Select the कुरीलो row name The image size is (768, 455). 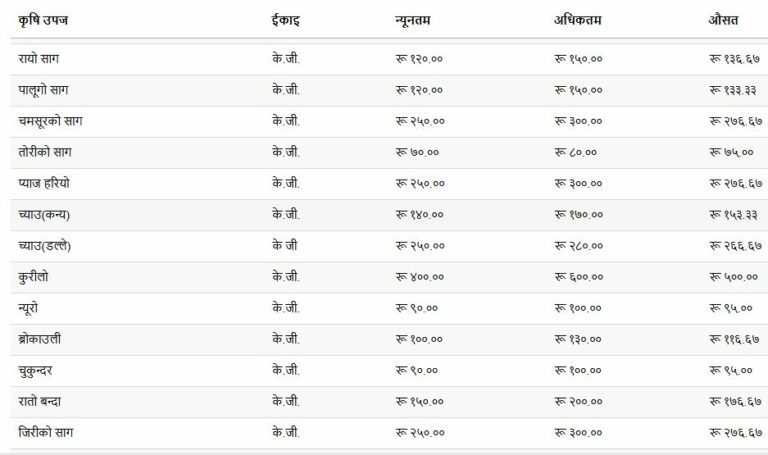[33, 277]
